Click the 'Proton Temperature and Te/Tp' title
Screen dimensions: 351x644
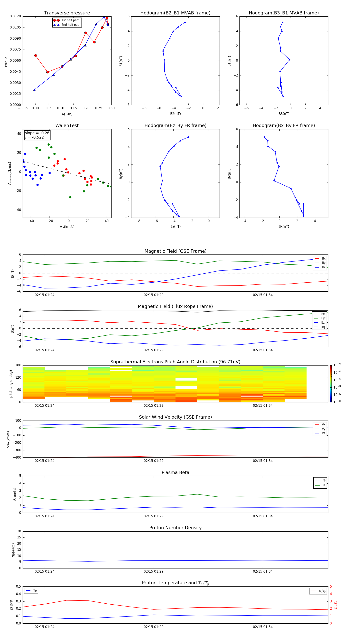175,583
